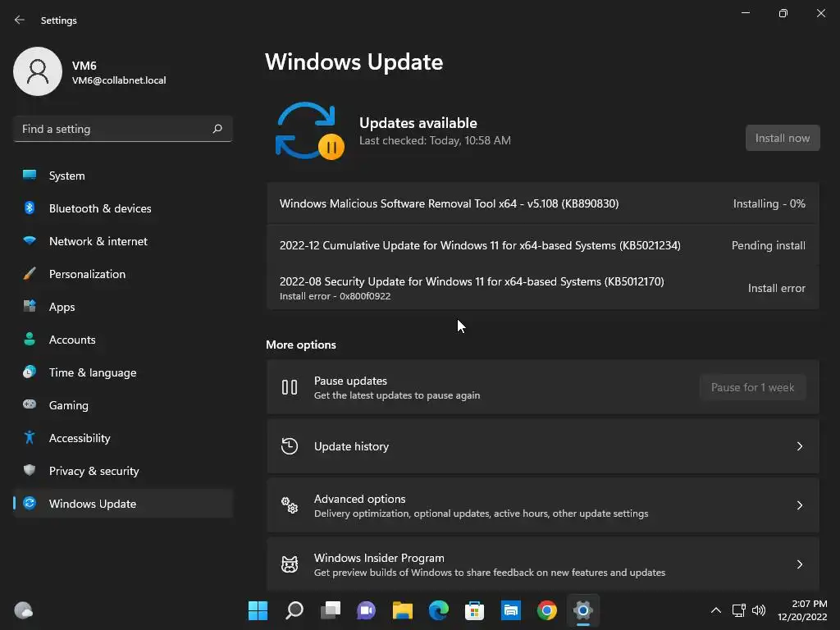Open the clock and date 2:07 PM
Viewport: 840px width, 630px height.
802,610
